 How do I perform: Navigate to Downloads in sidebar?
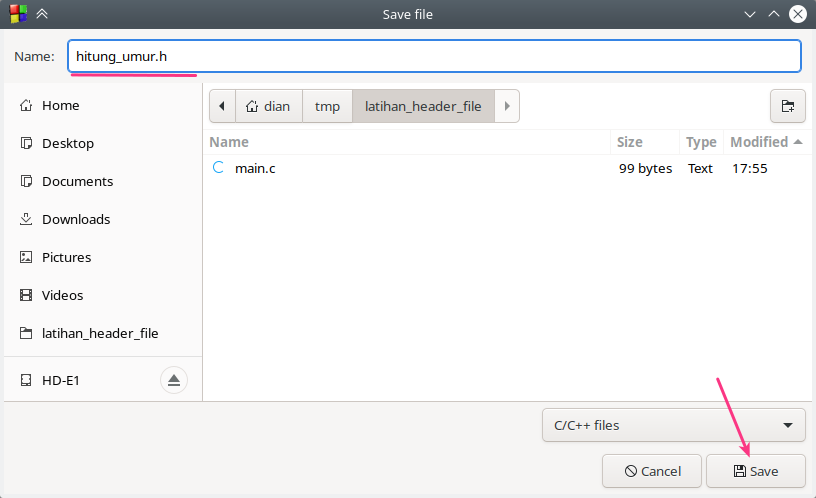[76, 220]
